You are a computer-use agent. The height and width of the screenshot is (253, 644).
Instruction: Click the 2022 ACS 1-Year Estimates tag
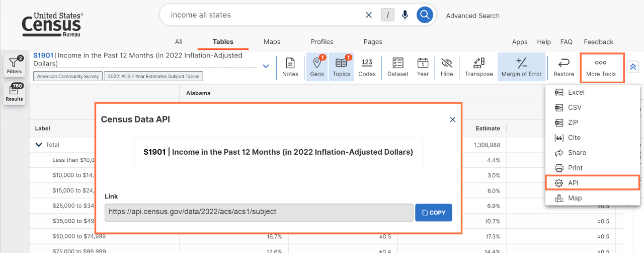pos(153,77)
